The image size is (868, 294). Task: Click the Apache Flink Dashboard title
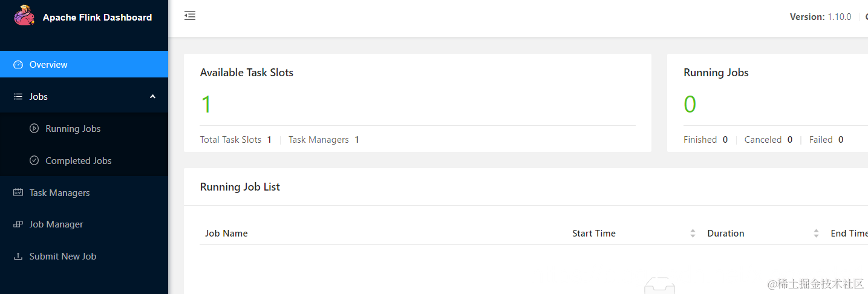pyautogui.click(x=97, y=18)
